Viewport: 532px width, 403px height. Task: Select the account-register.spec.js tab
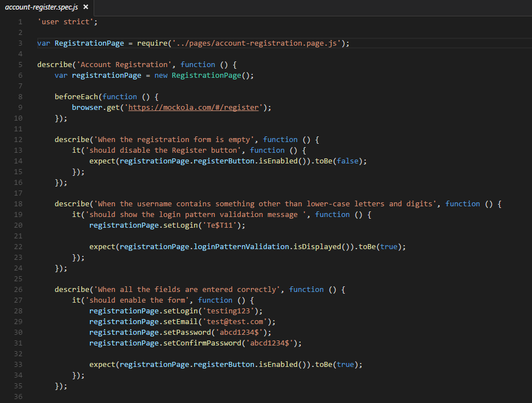pos(47,7)
